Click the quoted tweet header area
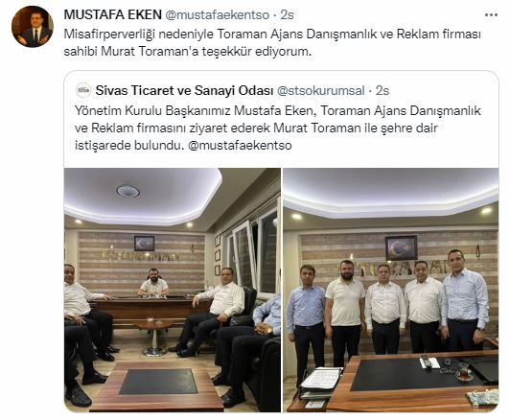This screenshot has width=510, height=420. point(233,90)
